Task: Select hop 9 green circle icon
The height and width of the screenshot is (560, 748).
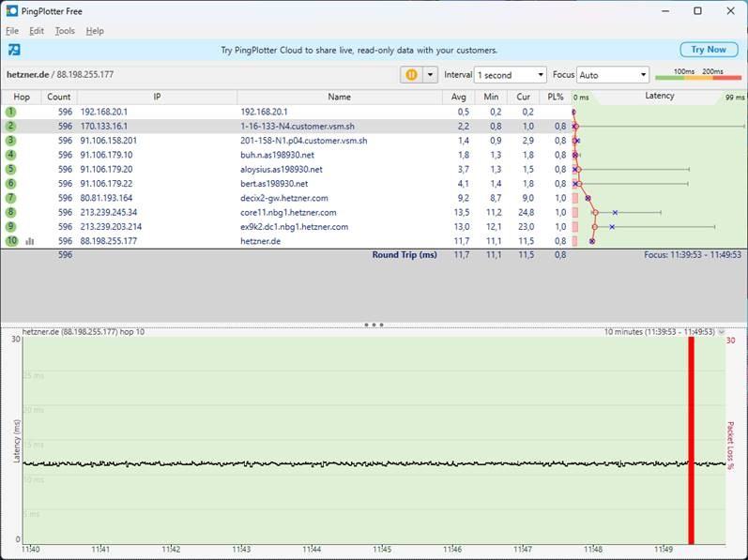Action: coord(11,226)
